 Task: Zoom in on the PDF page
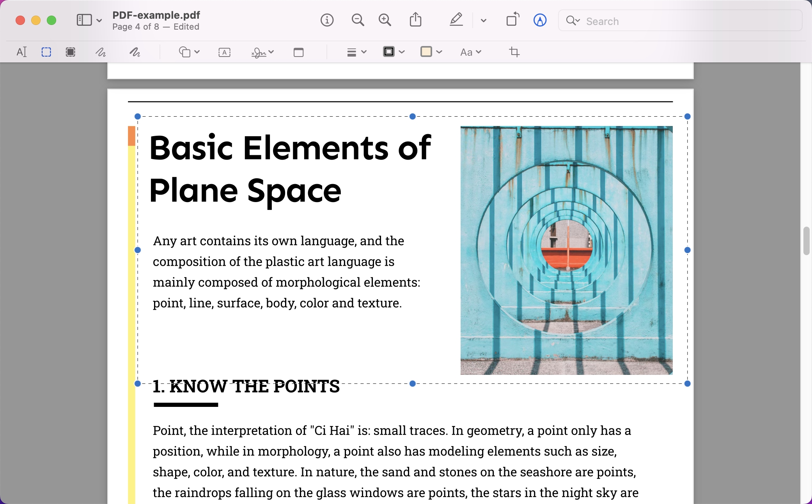pyautogui.click(x=385, y=20)
